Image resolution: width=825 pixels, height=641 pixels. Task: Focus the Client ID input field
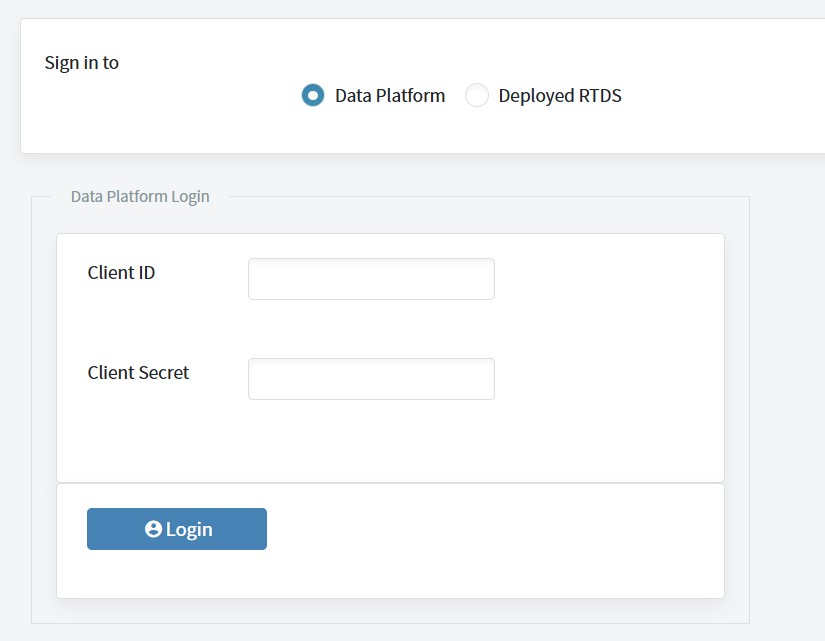coord(371,279)
